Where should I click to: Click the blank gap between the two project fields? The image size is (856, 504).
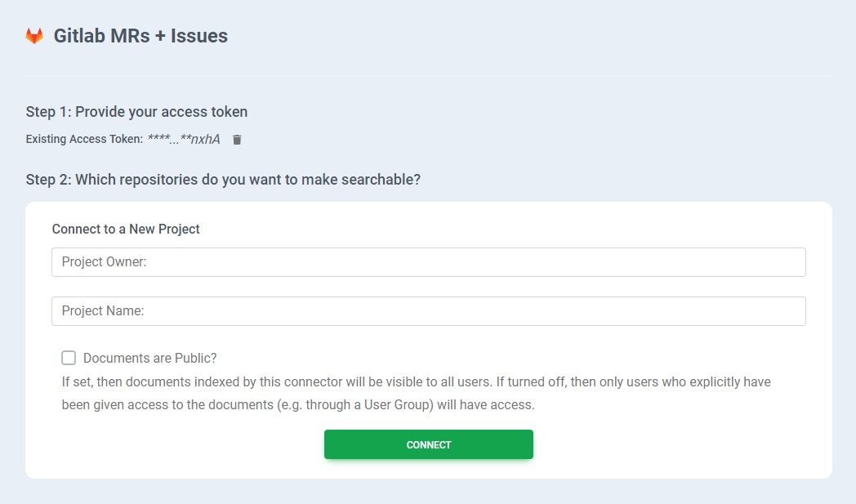(x=428, y=287)
